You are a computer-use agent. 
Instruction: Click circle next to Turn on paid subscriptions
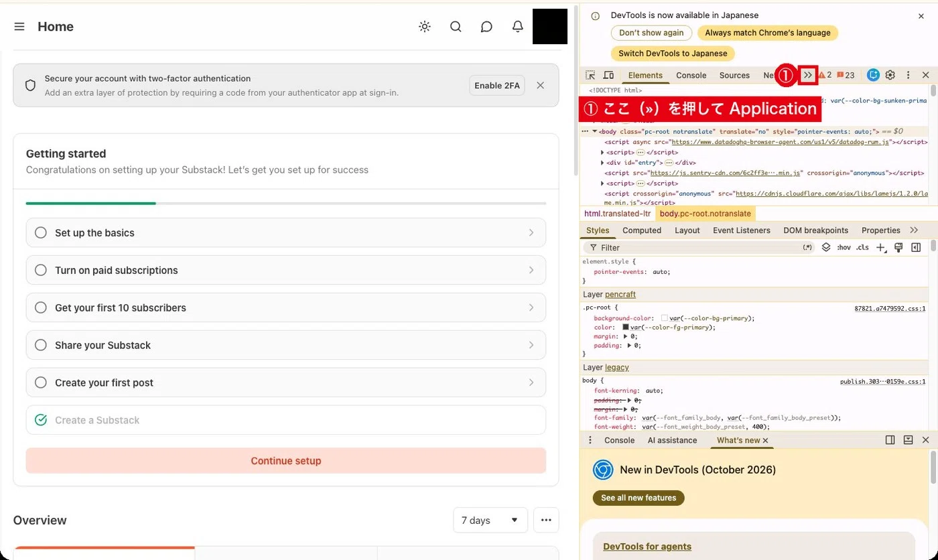pyautogui.click(x=41, y=270)
